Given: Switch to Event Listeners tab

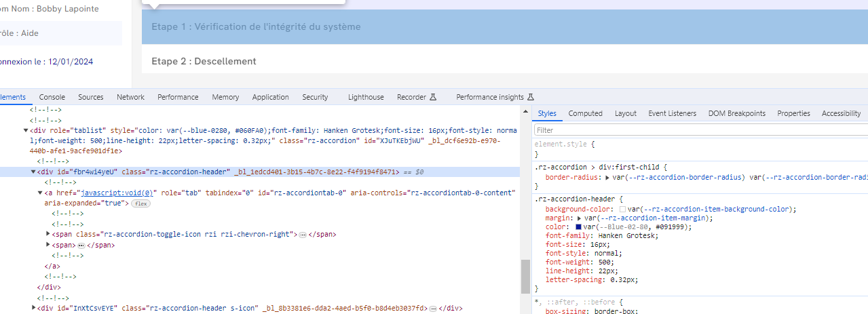Looking at the screenshot, I should (x=672, y=113).
